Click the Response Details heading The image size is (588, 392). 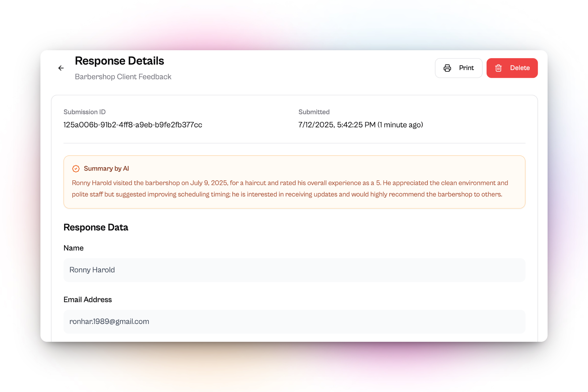click(x=119, y=61)
